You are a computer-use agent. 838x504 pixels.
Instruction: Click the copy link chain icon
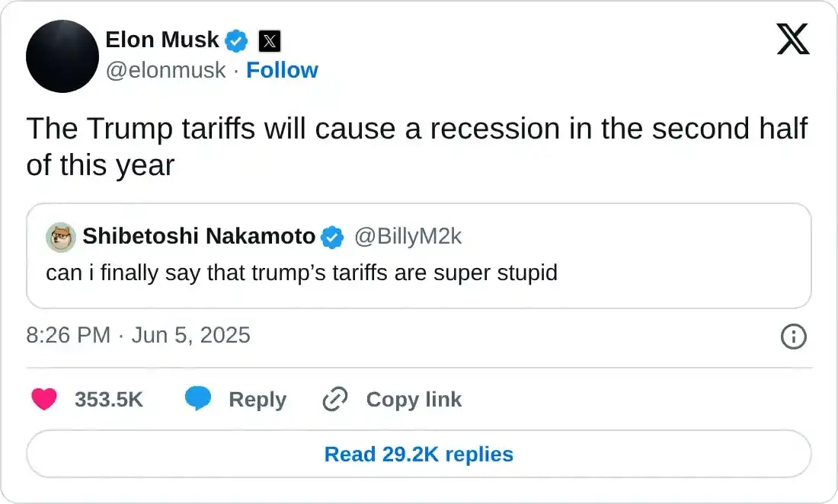coord(335,399)
